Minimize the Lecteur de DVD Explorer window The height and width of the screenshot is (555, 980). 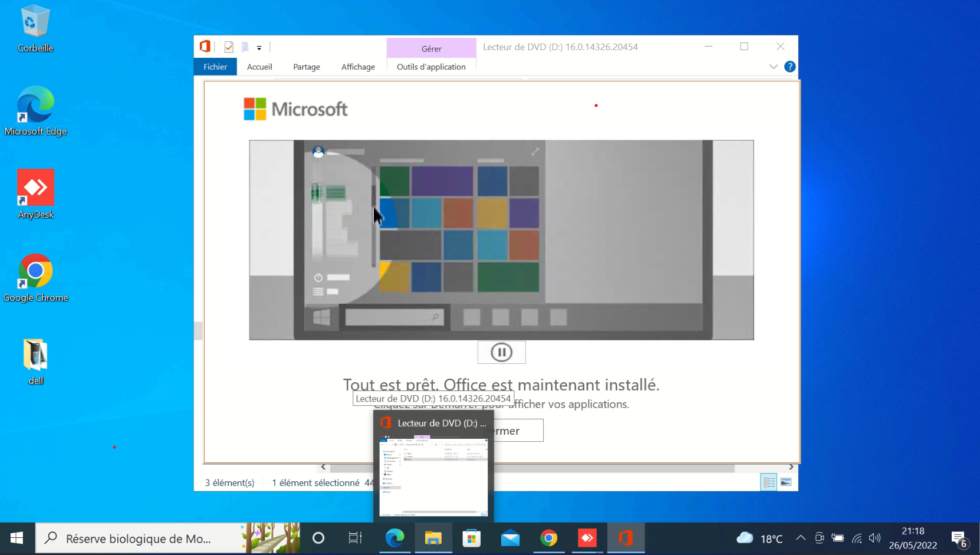pos(709,47)
